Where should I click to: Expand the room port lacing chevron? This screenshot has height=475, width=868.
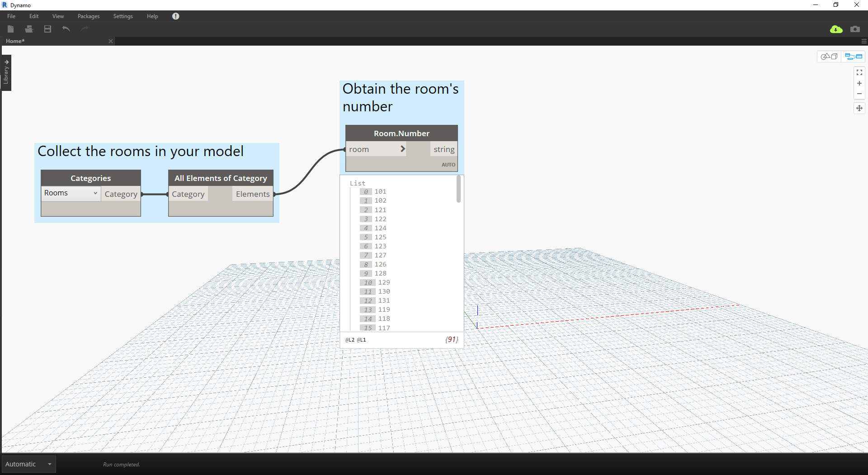coord(402,149)
